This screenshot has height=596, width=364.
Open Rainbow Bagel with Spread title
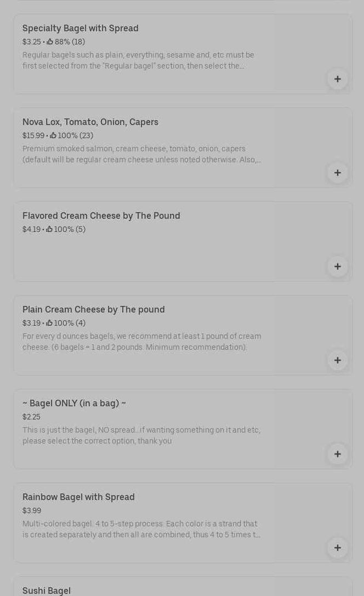[78, 497]
